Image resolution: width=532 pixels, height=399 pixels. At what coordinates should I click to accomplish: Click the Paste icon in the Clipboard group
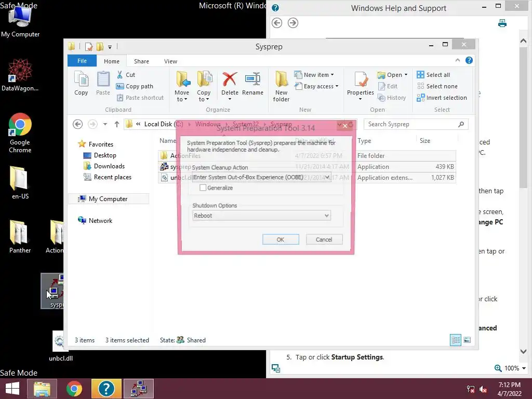103,84
